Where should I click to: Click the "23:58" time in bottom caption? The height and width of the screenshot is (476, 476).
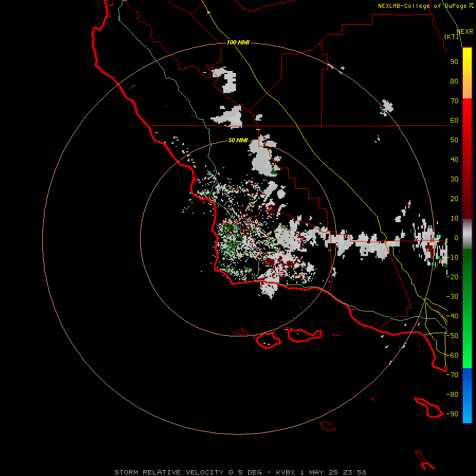pyautogui.click(x=354, y=472)
